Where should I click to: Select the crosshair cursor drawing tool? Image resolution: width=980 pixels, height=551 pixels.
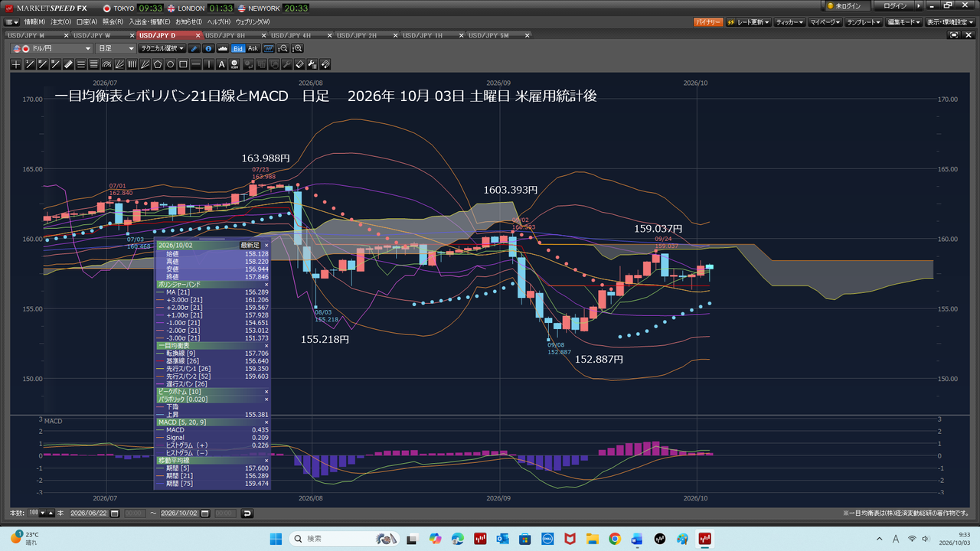(x=16, y=64)
